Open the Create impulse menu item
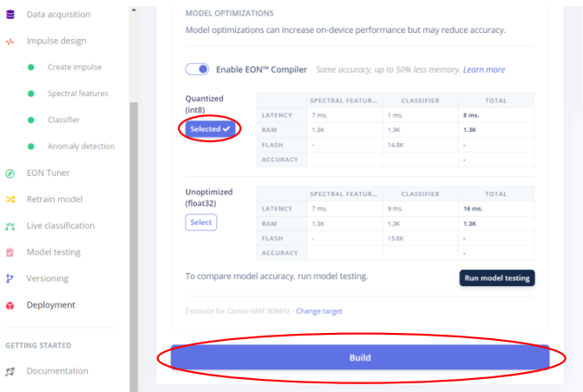583x392 pixels. (x=75, y=67)
